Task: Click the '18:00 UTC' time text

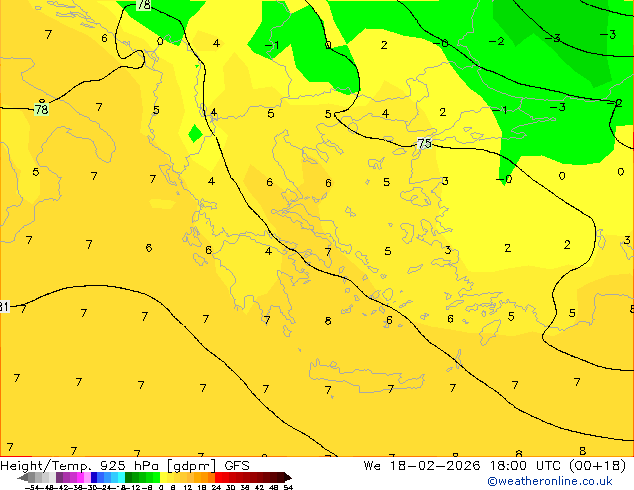Action: (x=525, y=466)
